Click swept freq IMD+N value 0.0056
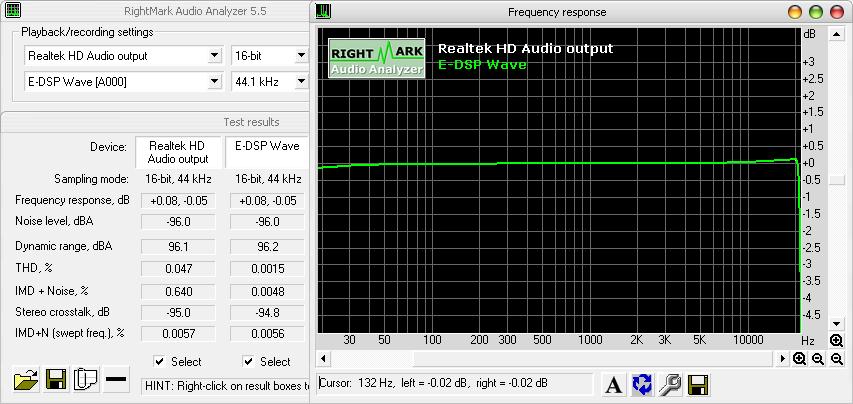 coord(268,334)
